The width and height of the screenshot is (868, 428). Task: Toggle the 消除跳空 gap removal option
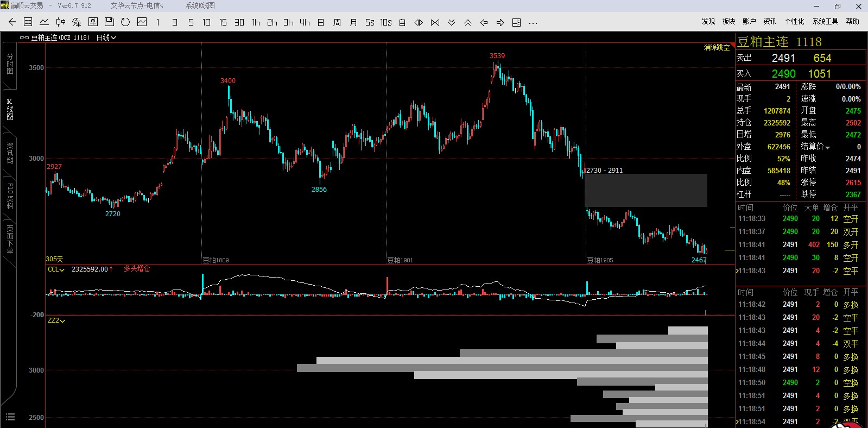coord(717,48)
